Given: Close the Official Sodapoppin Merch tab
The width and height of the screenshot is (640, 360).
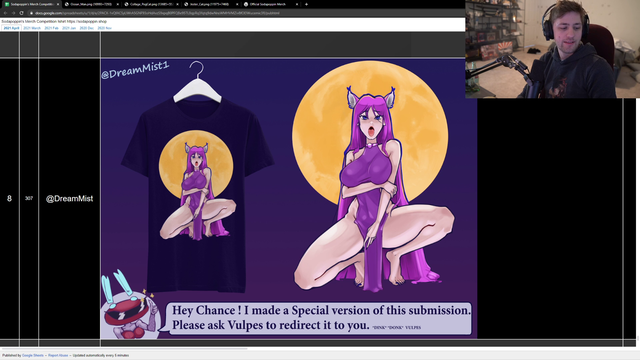Looking at the screenshot, I should 297,4.
